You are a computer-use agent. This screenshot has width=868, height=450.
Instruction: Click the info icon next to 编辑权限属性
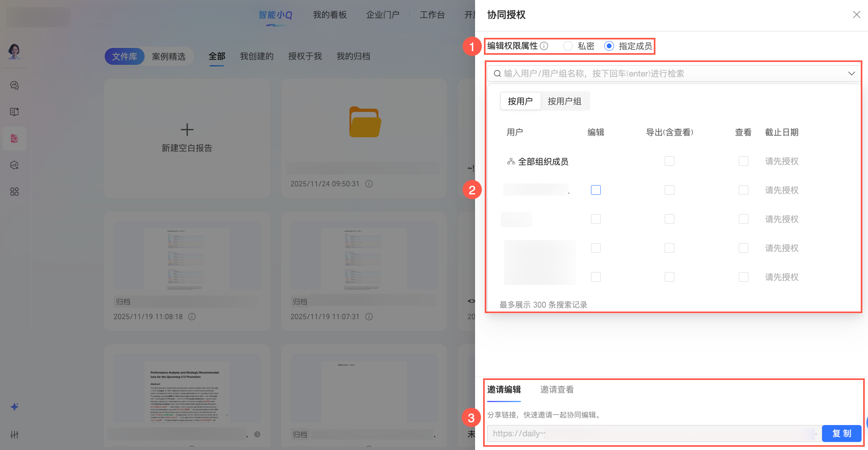pos(544,46)
